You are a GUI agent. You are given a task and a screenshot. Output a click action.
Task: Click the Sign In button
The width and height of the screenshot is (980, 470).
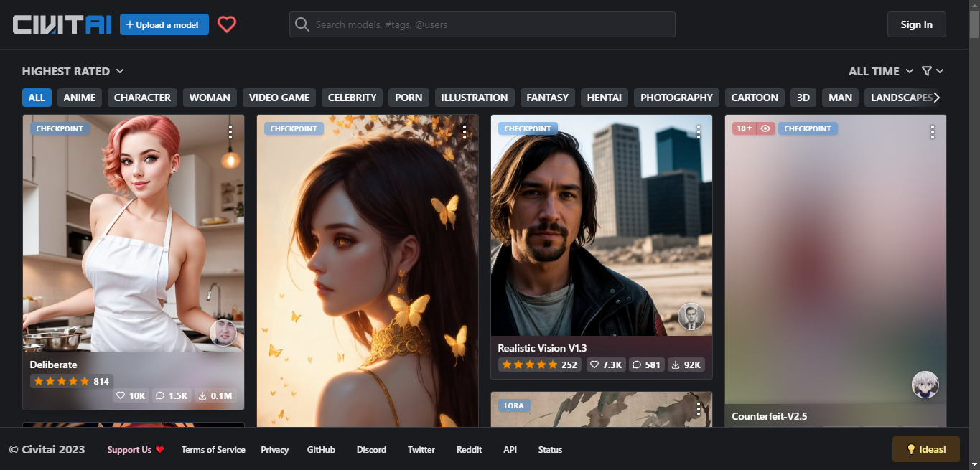pos(917,24)
